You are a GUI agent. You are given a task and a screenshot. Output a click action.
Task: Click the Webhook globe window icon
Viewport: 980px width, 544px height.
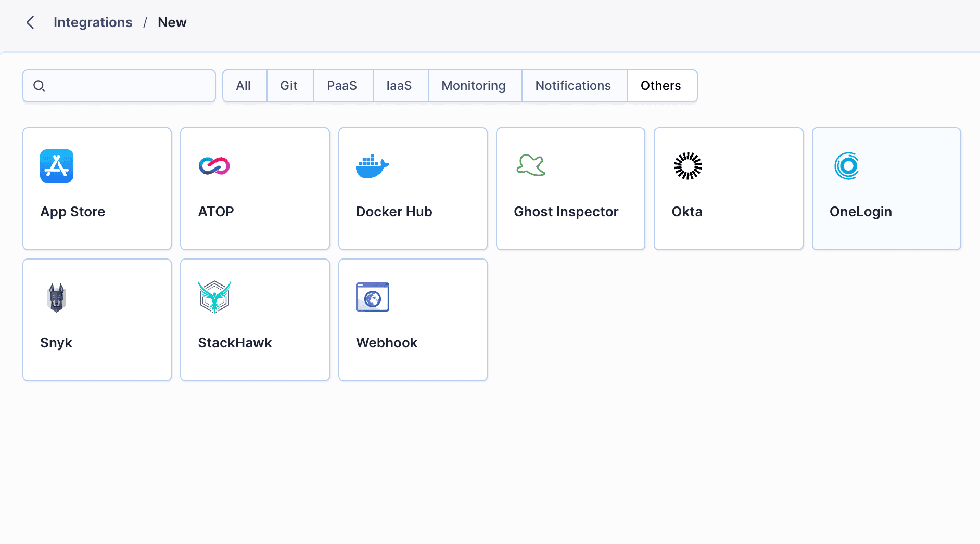[372, 297]
